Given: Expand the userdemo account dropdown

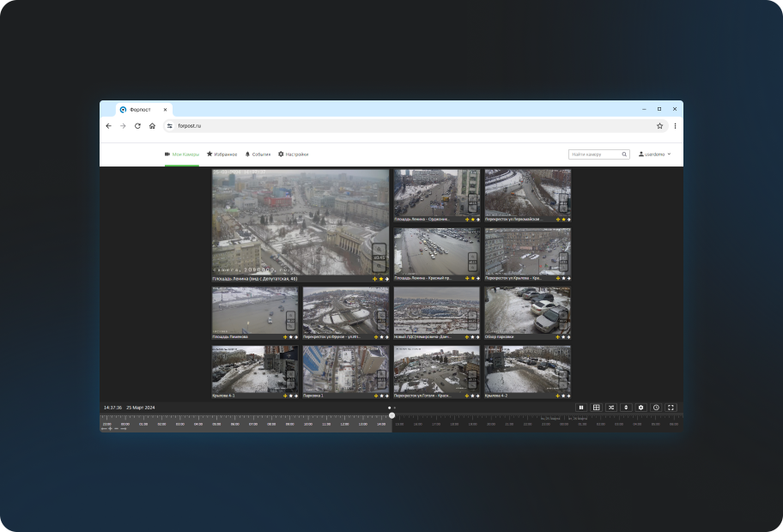Looking at the screenshot, I should [655, 154].
